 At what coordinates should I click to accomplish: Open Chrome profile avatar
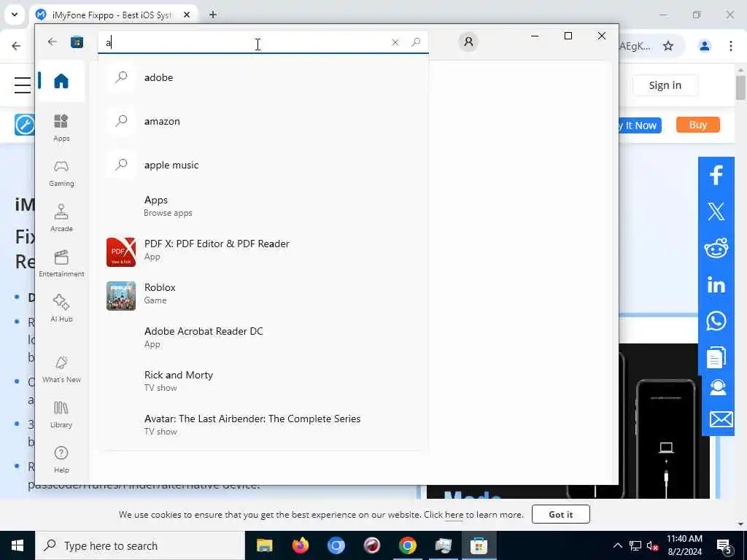(x=705, y=46)
